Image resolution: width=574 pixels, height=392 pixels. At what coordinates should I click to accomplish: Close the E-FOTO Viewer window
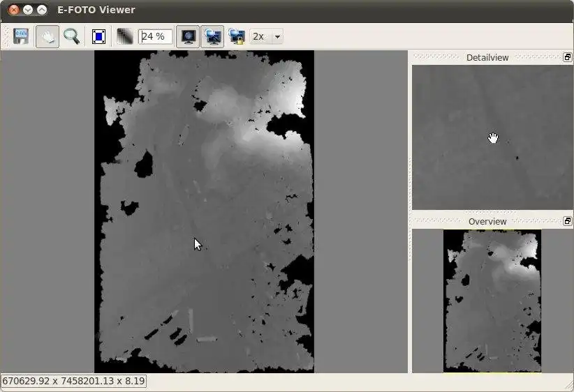[x=13, y=10]
